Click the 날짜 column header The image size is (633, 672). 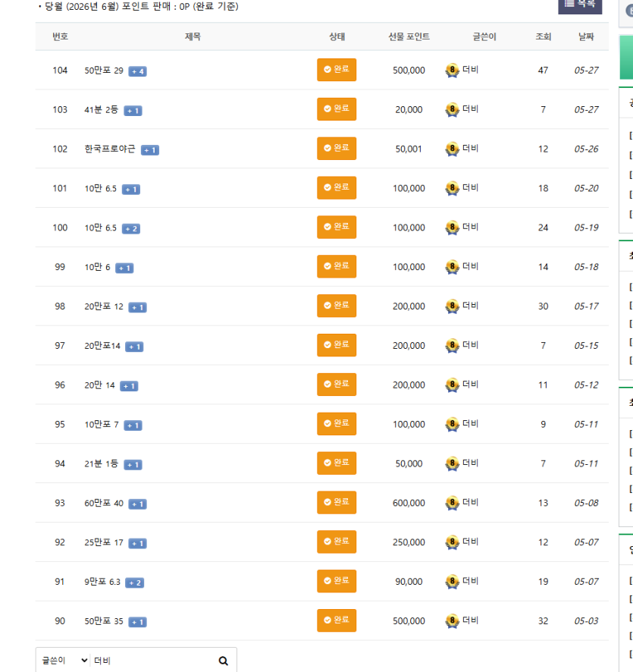pyautogui.click(x=586, y=36)
